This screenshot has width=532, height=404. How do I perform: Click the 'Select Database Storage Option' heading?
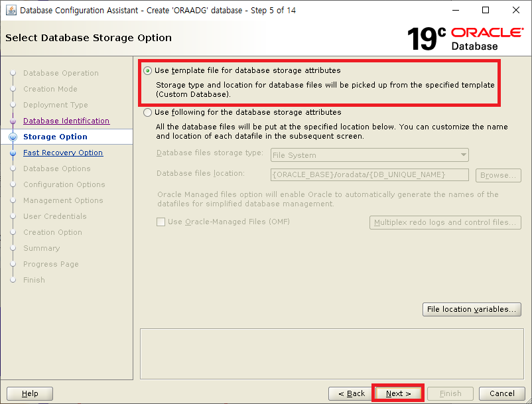tap(88, 38)
